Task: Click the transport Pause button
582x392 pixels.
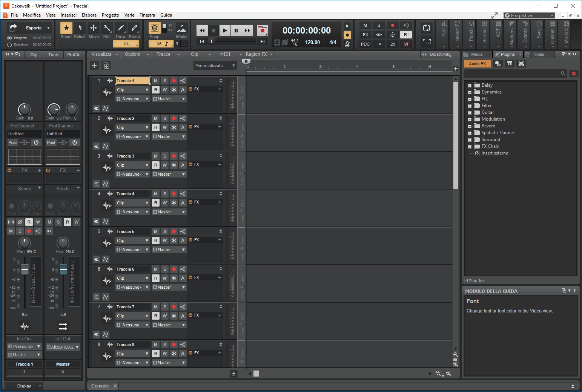Action: pos(236,31)
